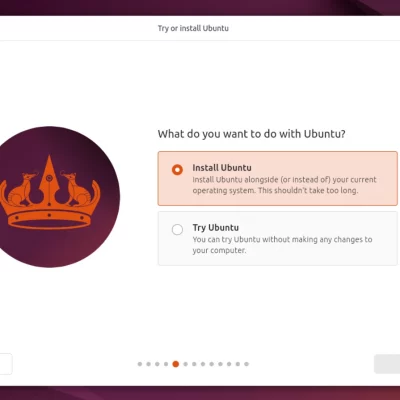Click the eighth step indicator dot

[203, 364]
